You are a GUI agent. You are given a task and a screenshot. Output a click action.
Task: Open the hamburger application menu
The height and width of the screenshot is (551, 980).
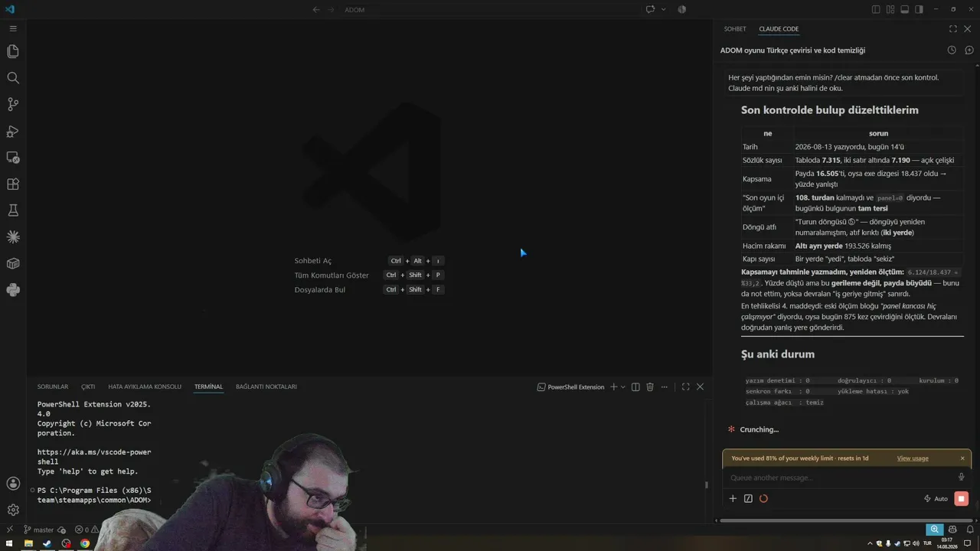[x=13, y=28]
